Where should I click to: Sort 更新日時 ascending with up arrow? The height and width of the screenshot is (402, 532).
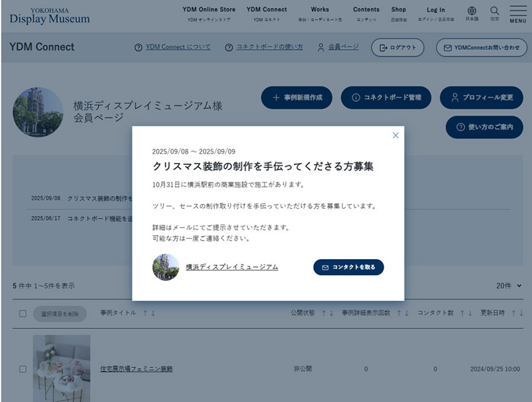[513, 313]
